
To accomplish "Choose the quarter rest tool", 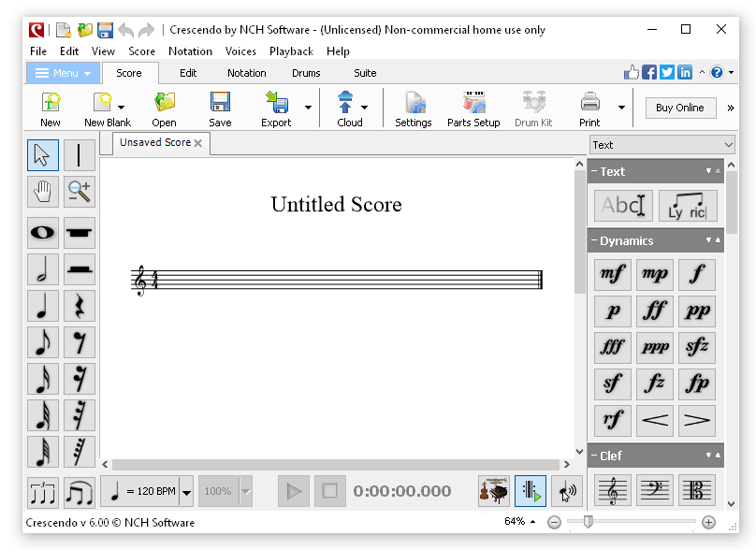I will coord(80,306).
